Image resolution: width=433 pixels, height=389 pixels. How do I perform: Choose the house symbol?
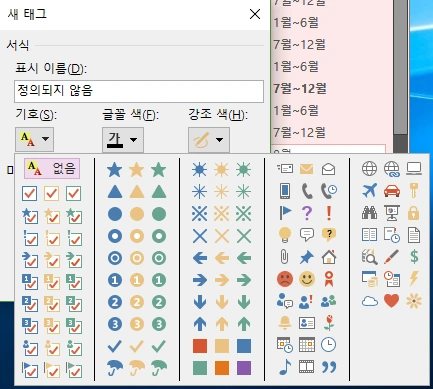[x=329, y=257]
